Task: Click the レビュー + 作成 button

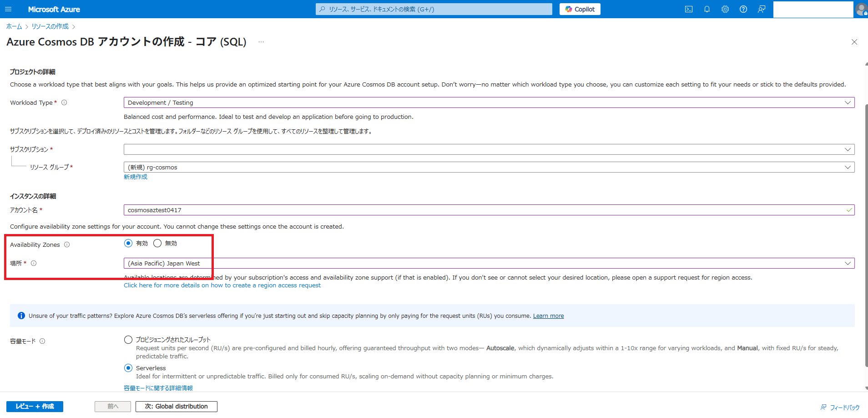Action: click(35, 406)
